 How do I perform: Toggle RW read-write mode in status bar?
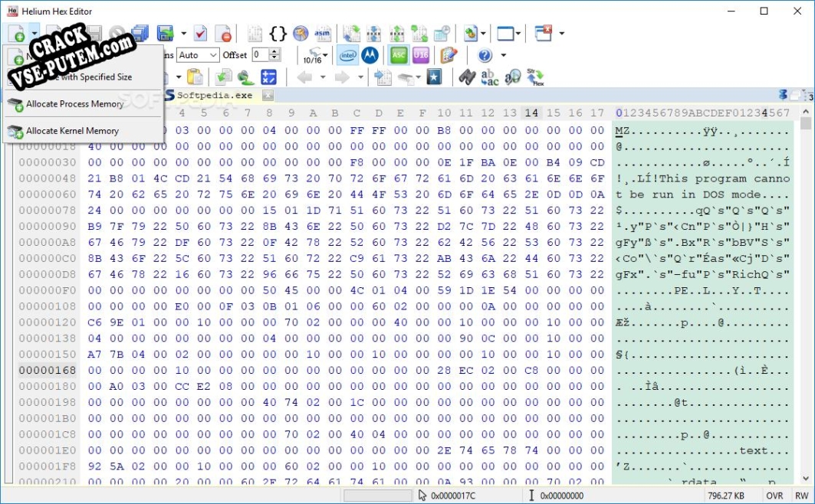pyautogui.click(x=801, y=496)
